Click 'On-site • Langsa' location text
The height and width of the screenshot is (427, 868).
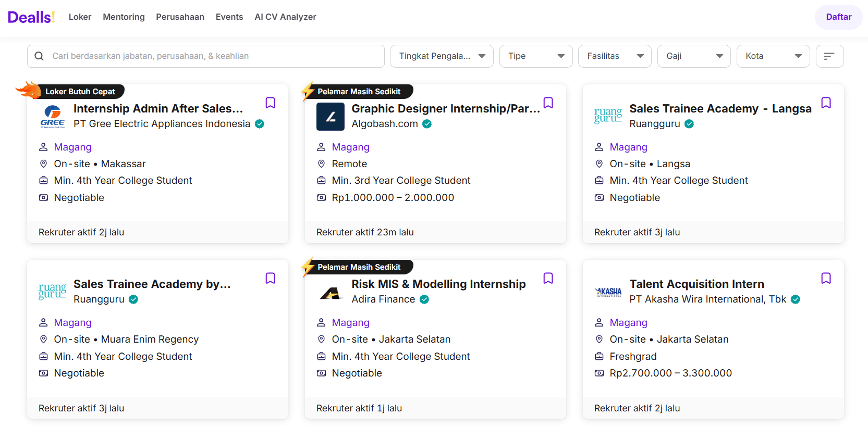click(650, 164)
